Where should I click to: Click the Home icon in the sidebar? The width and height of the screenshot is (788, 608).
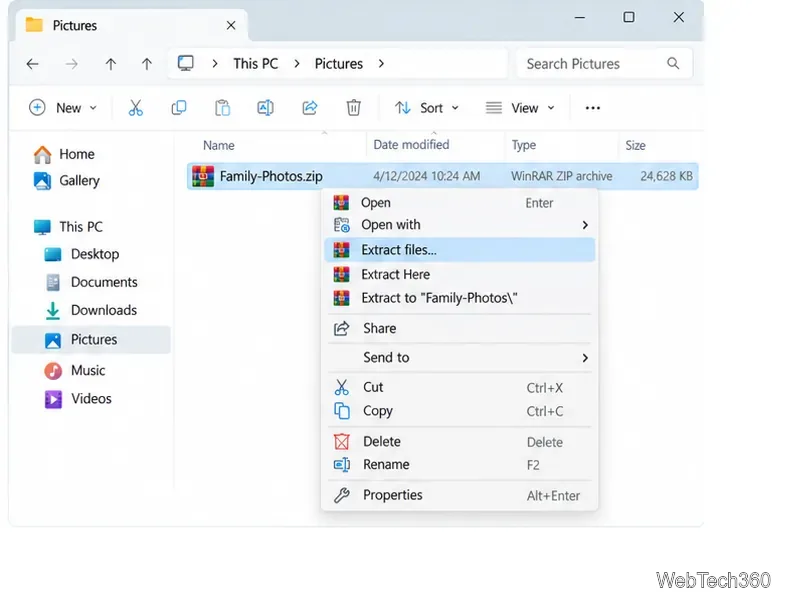click(x=42, y=154)
